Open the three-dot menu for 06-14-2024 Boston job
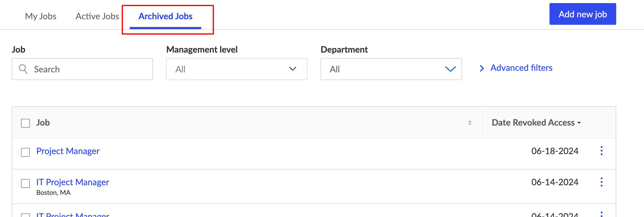Image resolution: width=644 pixels, height=217 pixels. pos(601,182)
